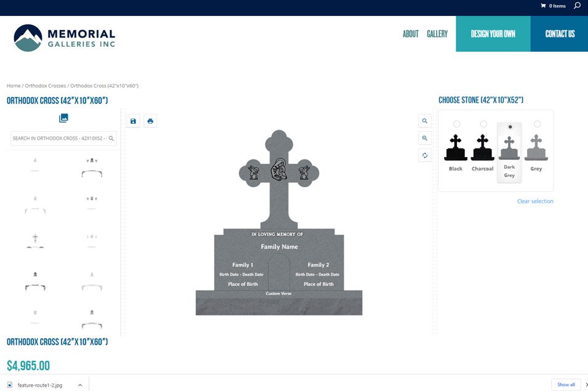Click the save design floppy disk icon

(x=133, y=121)
